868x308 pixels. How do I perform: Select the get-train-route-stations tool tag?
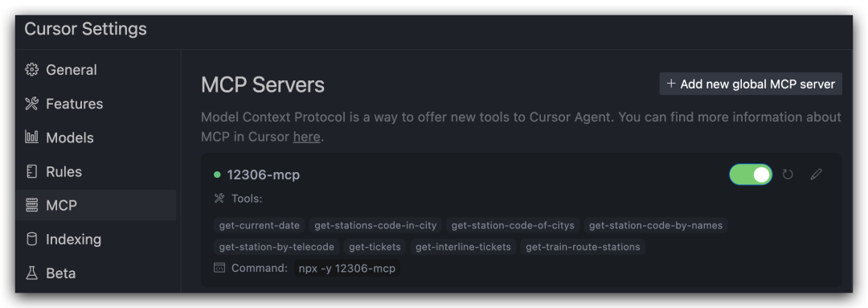(583, 247)
